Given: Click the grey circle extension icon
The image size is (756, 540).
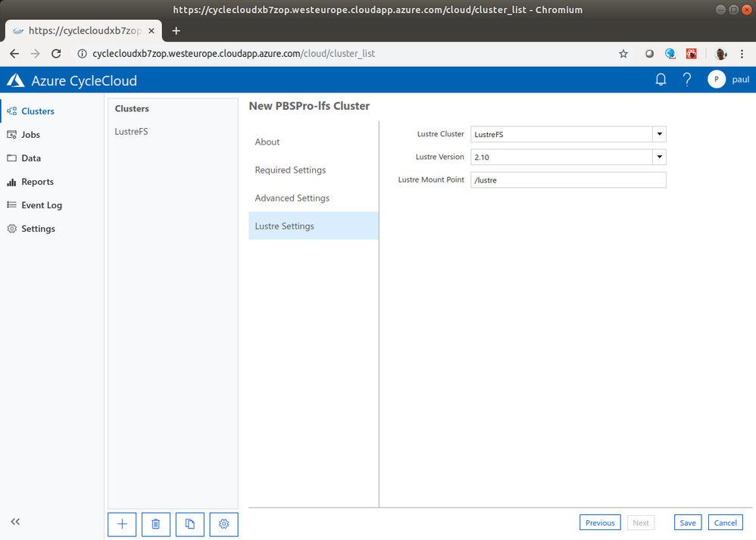Looking at the screenshot, I should pos(649,54).
